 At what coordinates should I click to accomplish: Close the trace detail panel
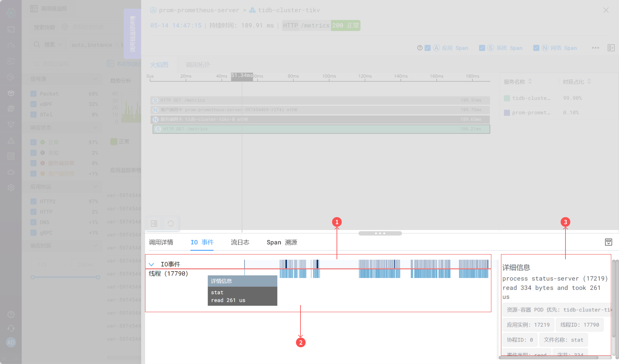pyautogui.click(x=606, y=10)
